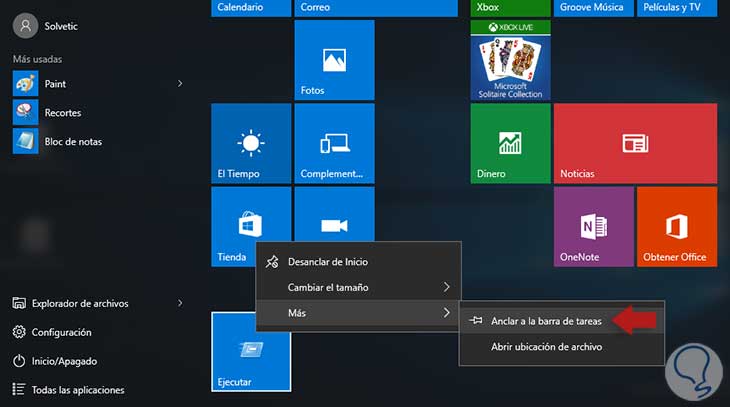This screenshot has width=730, height=407.
Task: Click the Todas las aplicaciones list icon
Action: (19, 389)
